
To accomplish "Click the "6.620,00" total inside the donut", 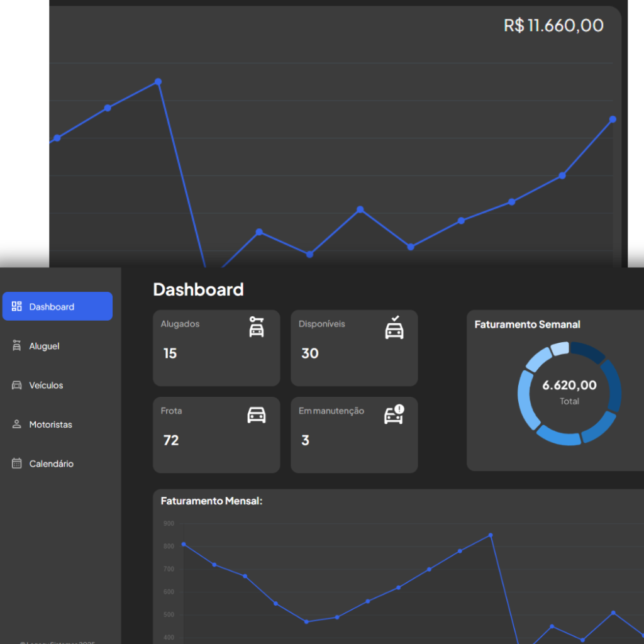I will click(569, 386).
